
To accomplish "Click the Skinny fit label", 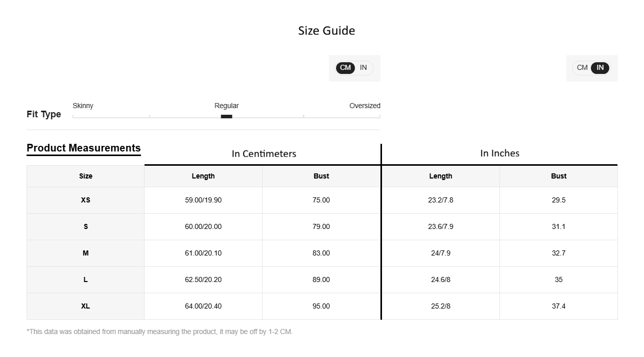I will click(83, 106).
